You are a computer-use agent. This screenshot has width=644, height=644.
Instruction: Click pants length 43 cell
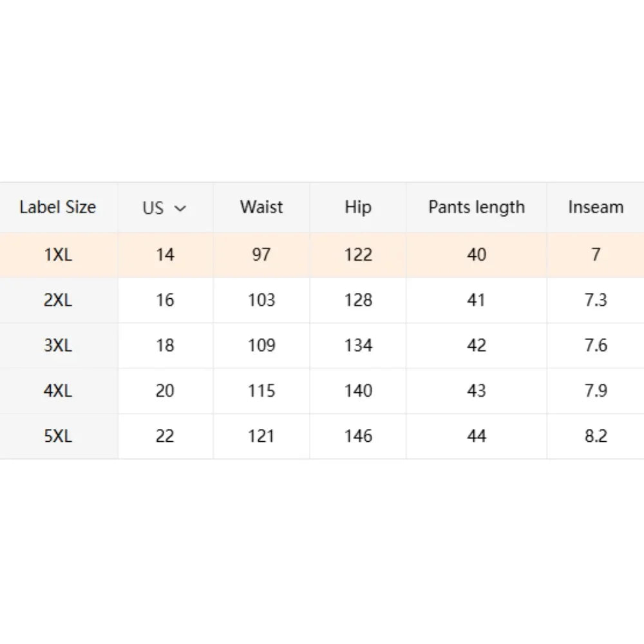[477, 391]
